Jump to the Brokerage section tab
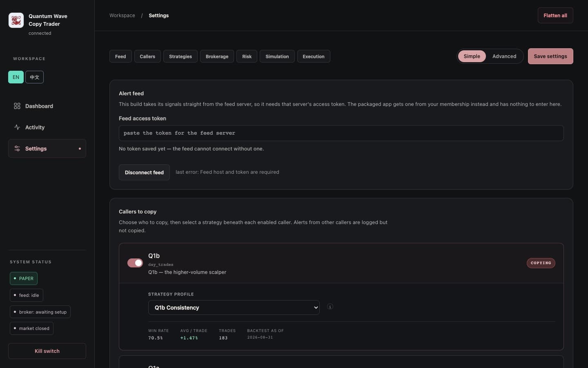Image resolution: width=588 pixels, height=368 pixels. (x=217, y=56)
